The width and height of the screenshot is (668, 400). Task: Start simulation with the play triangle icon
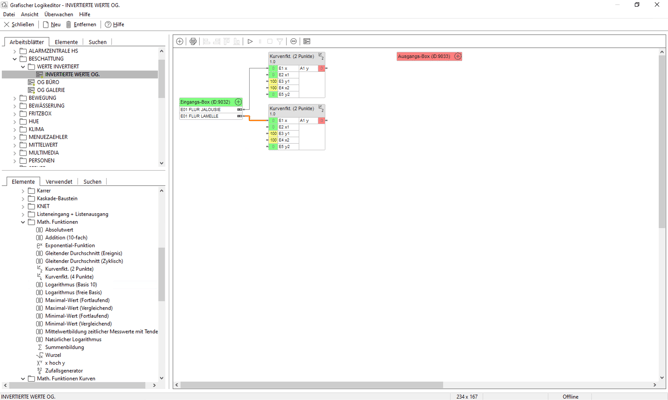[x=250, y=41]
